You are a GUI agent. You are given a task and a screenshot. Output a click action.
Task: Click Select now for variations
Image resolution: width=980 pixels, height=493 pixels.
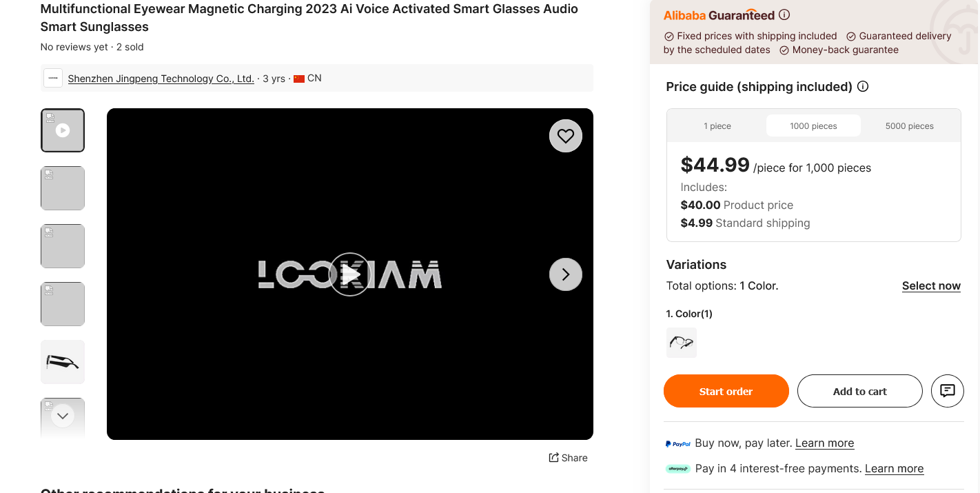tap(931, 286)
